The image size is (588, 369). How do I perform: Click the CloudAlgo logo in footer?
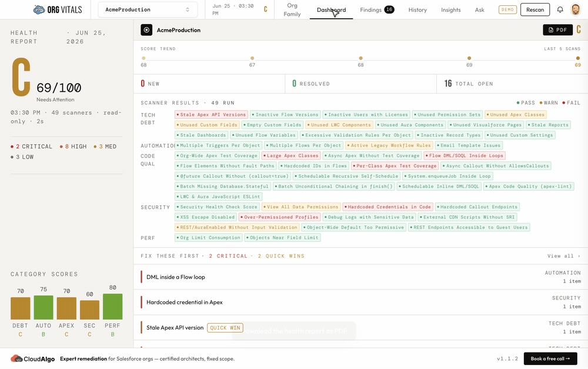(x=33, y=358)
